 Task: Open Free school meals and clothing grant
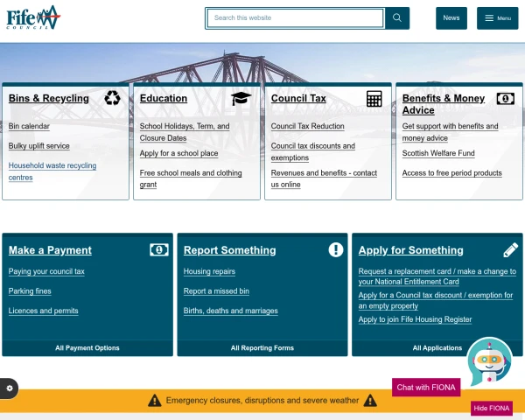(x=191, y=178)
